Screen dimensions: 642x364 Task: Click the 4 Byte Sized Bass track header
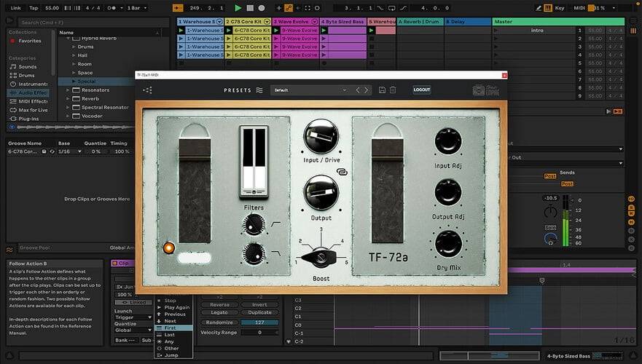pos(342,22)
